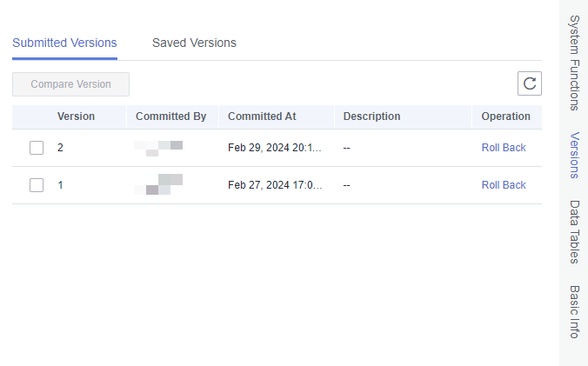Image resolution: width=588 pixels, height=366 pixels.
Task: Click the Version column header
Action: coord(77,116)
